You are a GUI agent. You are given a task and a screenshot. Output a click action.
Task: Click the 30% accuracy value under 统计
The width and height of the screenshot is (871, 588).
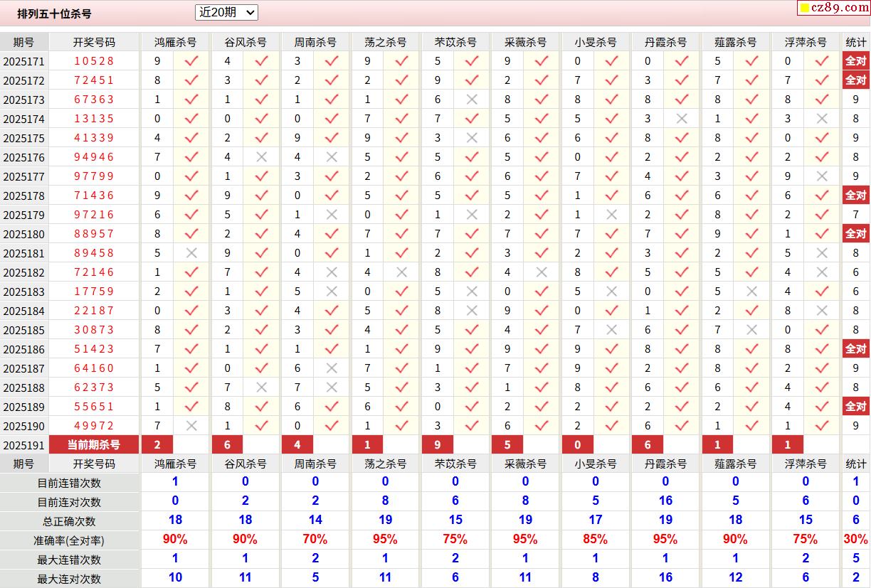click(856, 540)
